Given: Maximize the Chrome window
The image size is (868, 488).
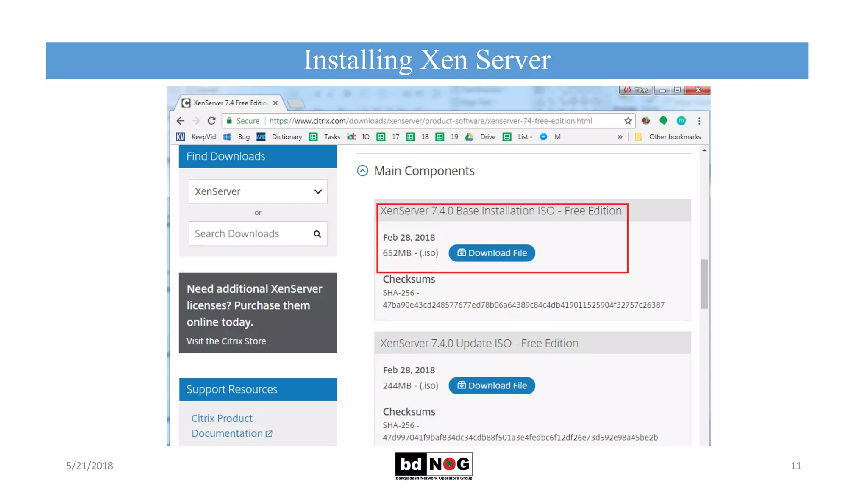Looking at the screenshot, I should pos(677,90).
